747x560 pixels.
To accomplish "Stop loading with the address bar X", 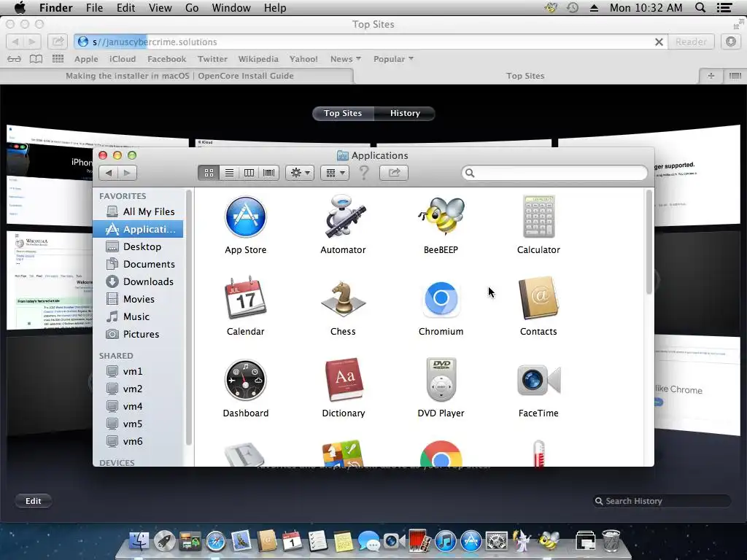I will [659, 42].
